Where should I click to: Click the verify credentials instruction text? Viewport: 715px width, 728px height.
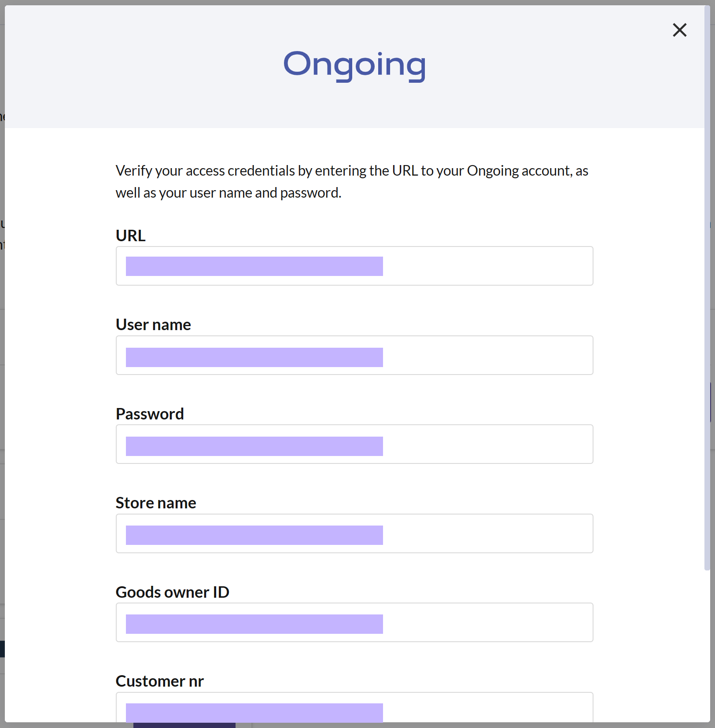(352, 181)
